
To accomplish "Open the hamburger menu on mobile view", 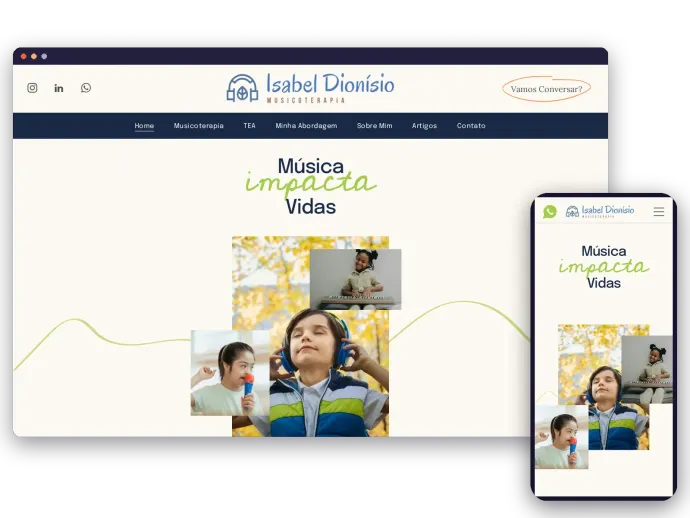I will [x=659, y=212].
